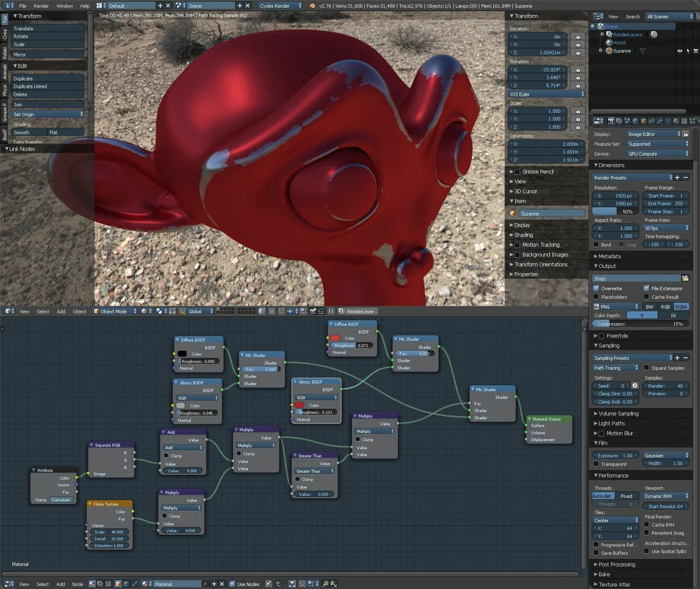The width and height of the screenshot is (700, 589).
Task: Click the Smooth shading button
Action: 29,133
